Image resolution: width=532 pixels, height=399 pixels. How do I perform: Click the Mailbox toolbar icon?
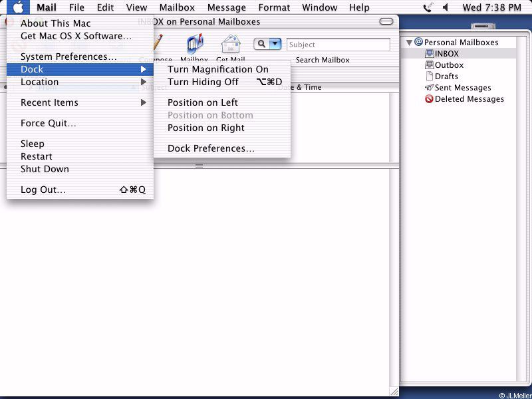[x=195, y=44]
